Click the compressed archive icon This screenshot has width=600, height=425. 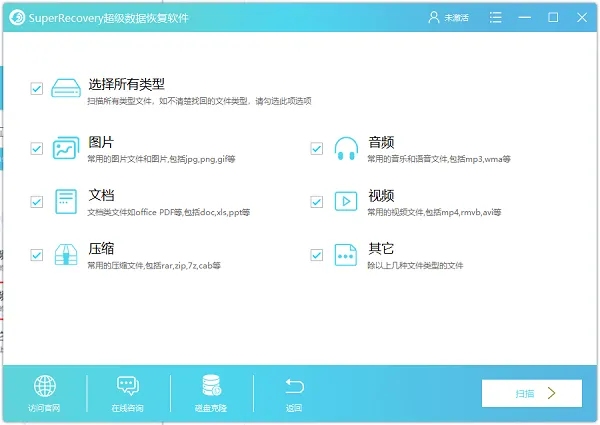pyautogui.click(x=66, y=254)
